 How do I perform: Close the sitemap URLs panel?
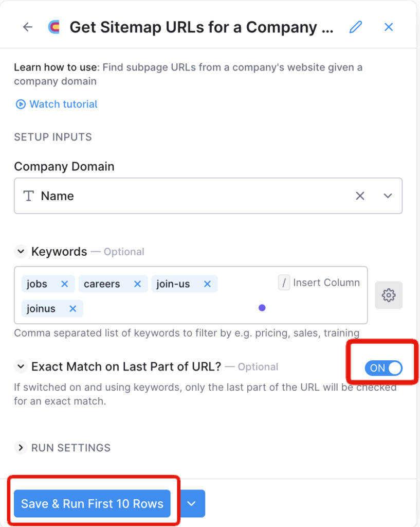point(389,27)
